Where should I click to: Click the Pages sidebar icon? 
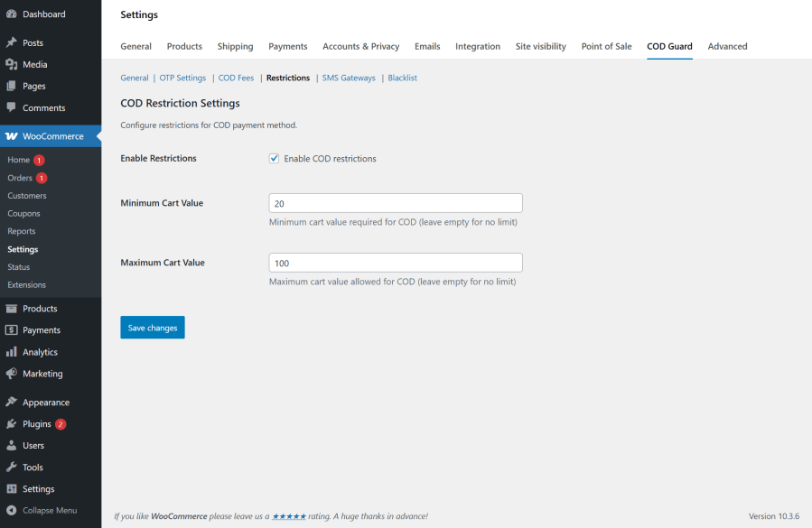(11, 87)
